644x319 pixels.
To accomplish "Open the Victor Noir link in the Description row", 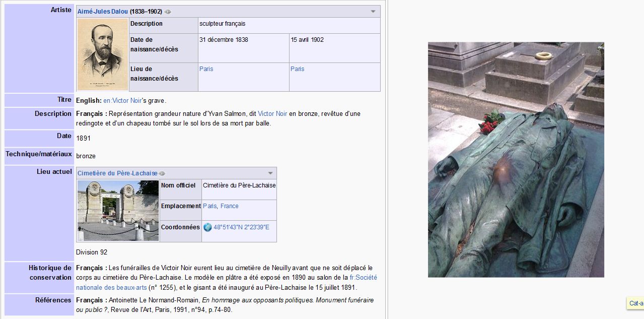I will pyautogui.click(x=272, y=114).
